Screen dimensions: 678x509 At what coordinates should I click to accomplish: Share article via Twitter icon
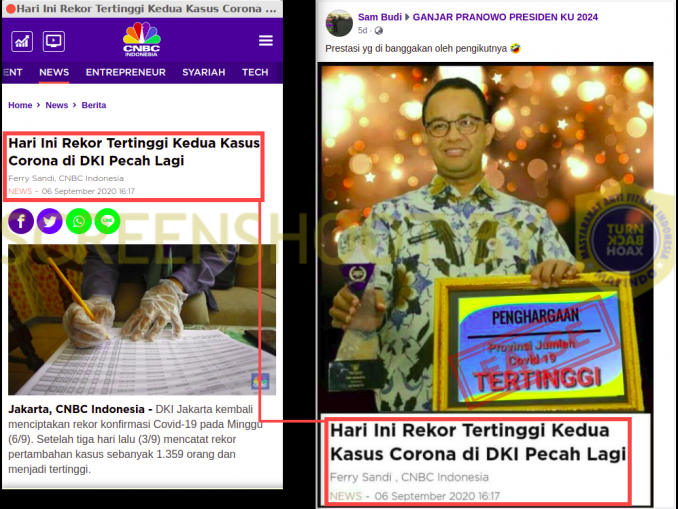click(x=50, y=221)
